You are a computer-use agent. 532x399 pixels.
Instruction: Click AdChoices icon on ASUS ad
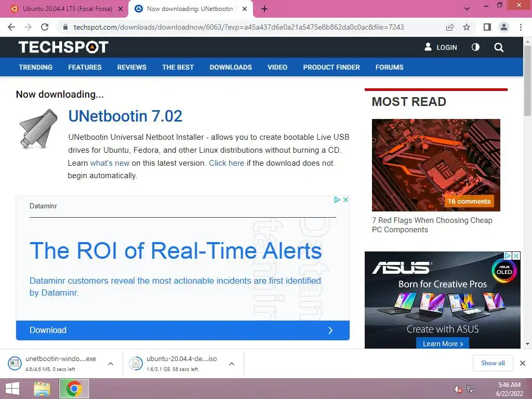coord(508,256)
